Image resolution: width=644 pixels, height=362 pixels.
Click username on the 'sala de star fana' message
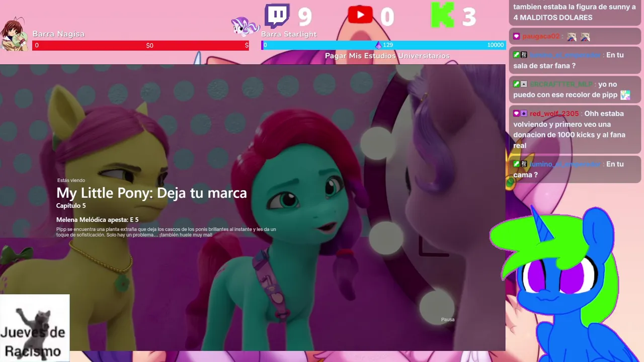point(565,55)
